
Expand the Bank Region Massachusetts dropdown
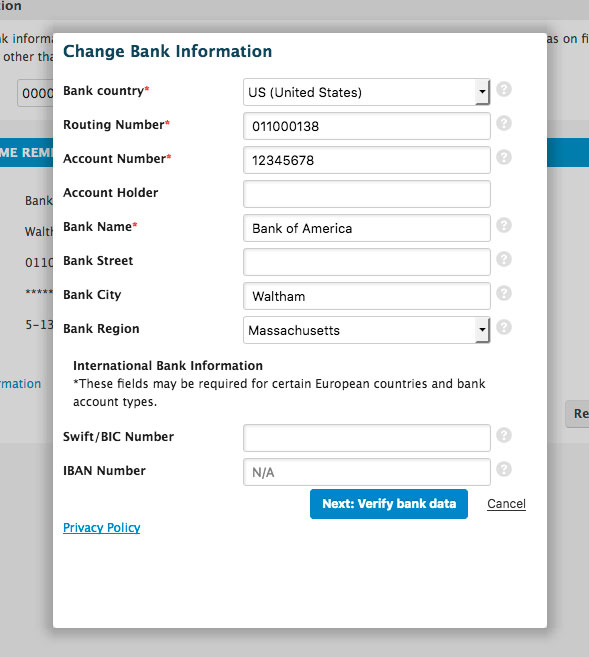point(367,330)
